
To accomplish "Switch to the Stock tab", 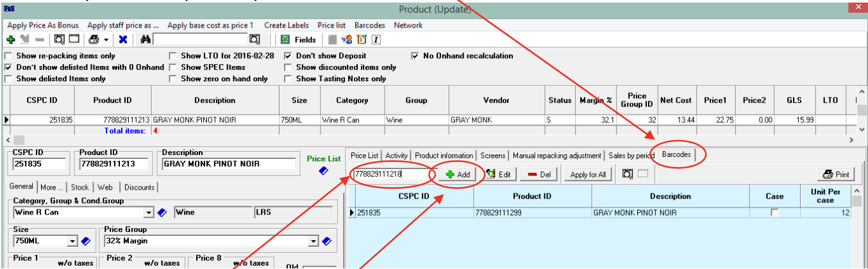I will click(80, 187).
